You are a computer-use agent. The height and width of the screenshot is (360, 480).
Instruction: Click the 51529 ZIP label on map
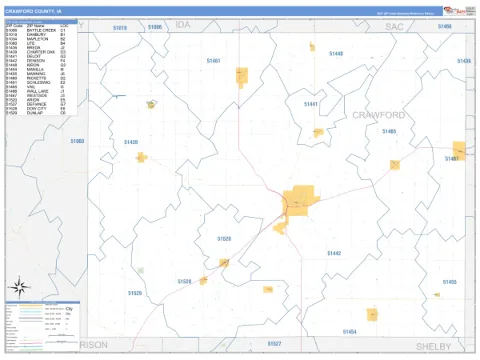[x=135, y=293]
